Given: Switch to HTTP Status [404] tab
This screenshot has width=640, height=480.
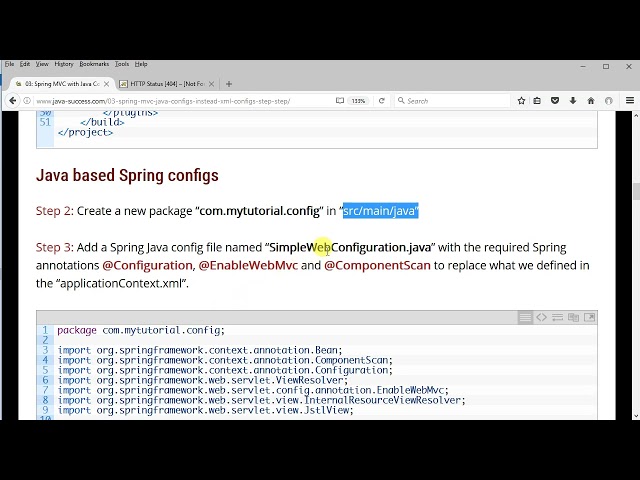Looking at the screenshot, I should pyautogui.click(x=167, y=84).
